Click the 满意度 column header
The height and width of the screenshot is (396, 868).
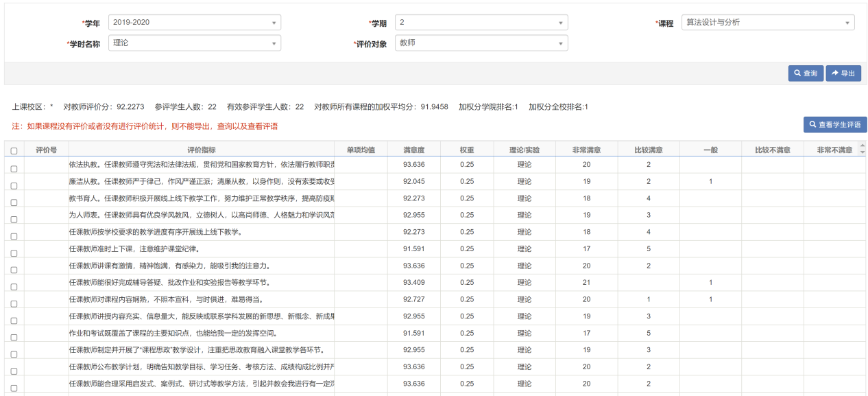413,150
